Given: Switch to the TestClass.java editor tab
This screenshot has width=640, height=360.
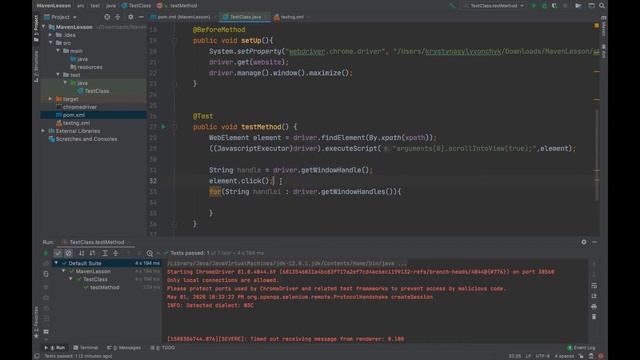Looking at the screenshot, I should [x=245, y=17].
